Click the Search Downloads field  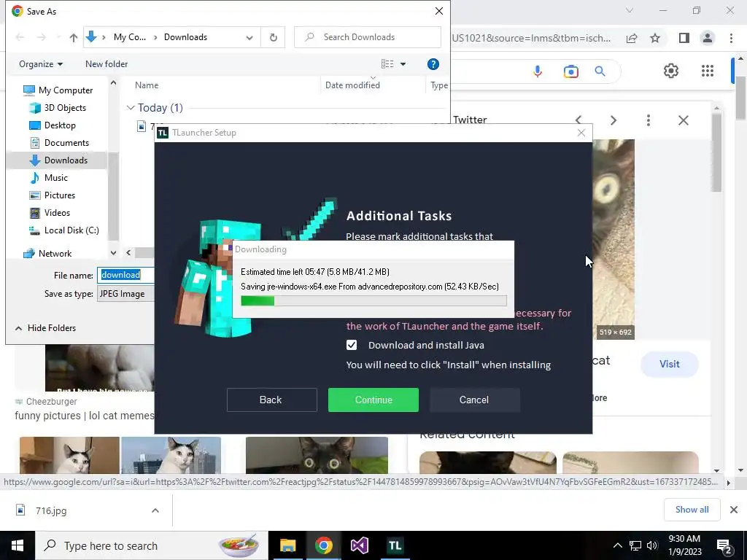tap(368, 37)
